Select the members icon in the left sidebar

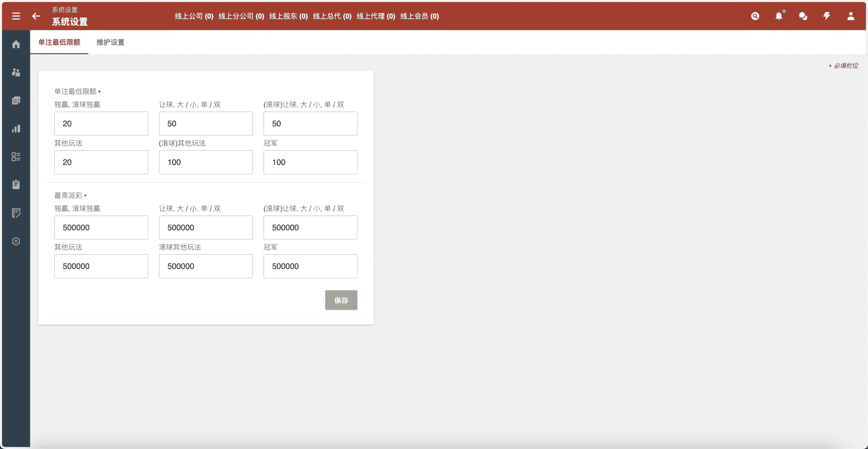click(x=16, y=72)
